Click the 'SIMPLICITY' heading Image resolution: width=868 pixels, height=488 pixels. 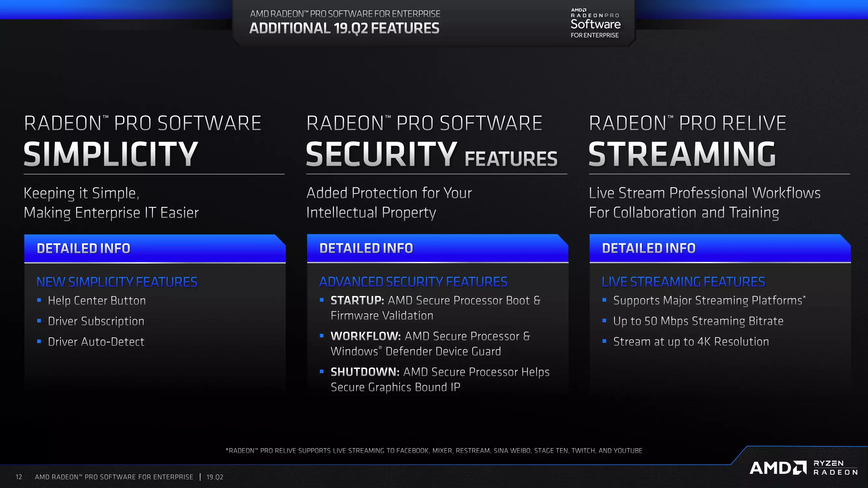(111, 154)
